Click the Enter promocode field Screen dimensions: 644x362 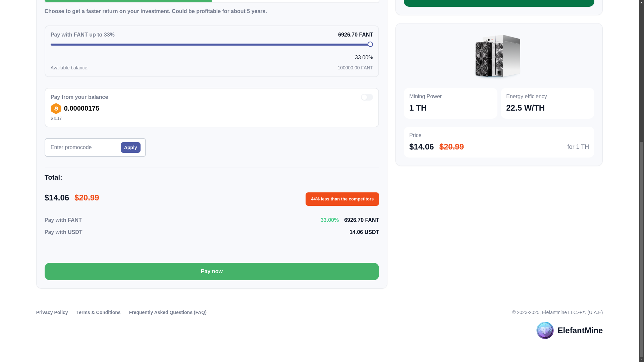(84, 147)
